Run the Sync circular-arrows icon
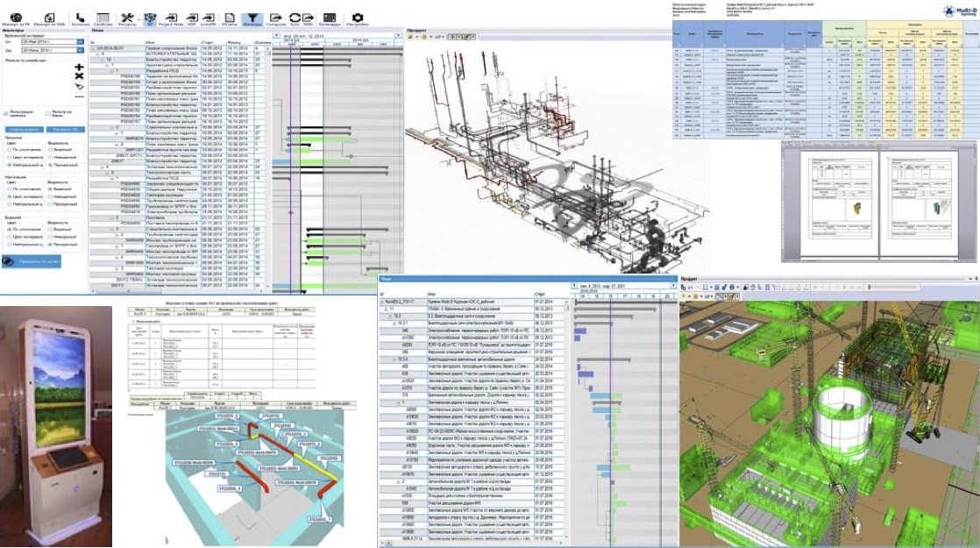980x548 pixels. (295, 19)
